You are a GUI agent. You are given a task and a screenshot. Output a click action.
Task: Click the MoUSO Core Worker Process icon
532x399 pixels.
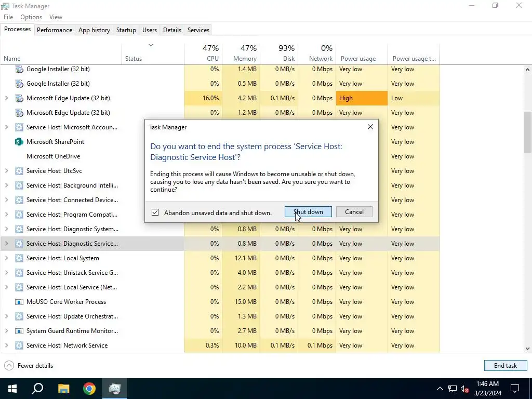click(x=19, y=302)
